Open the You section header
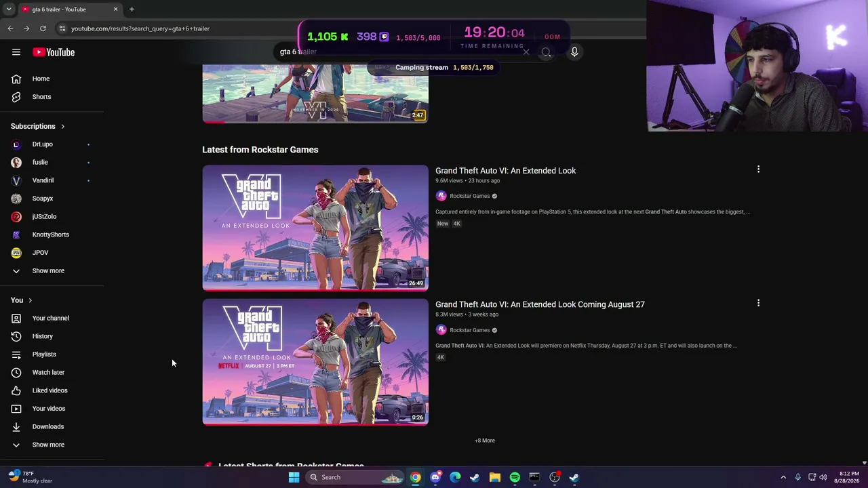The image size is (868, 488). coord(21,300)
